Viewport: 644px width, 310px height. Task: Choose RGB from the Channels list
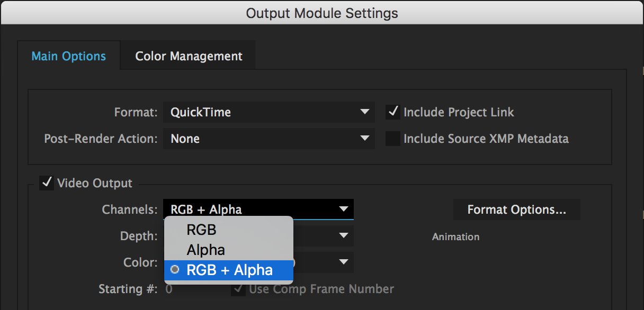202,230
